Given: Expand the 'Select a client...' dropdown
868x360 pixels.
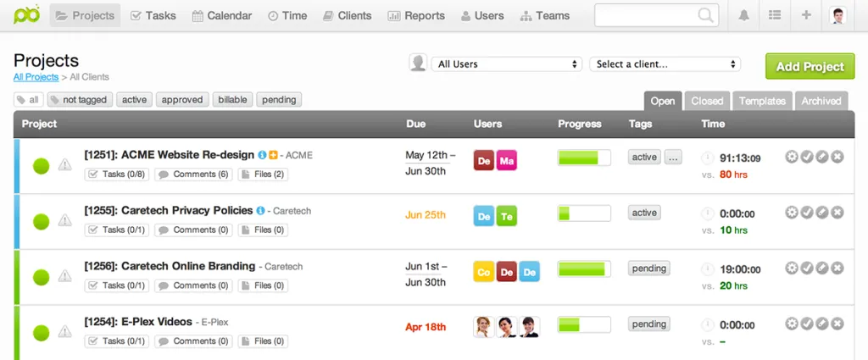Looking at the screenshot, I should 665,64.
